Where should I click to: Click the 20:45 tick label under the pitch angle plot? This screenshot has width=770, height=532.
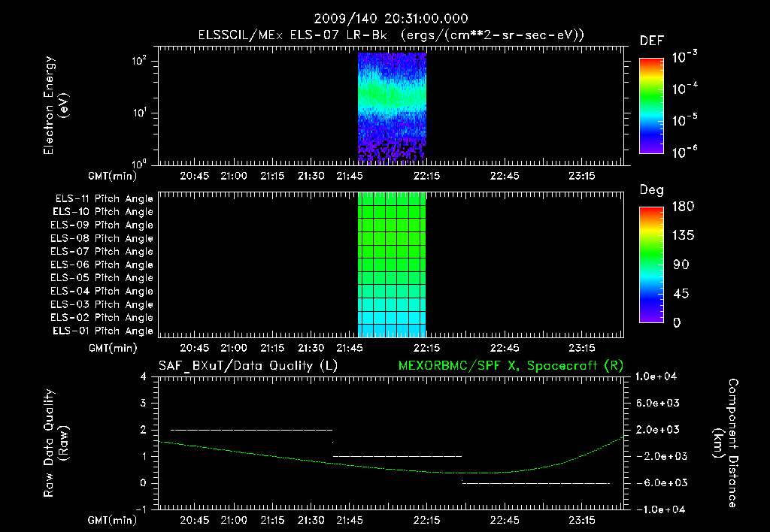pos(195,348)
